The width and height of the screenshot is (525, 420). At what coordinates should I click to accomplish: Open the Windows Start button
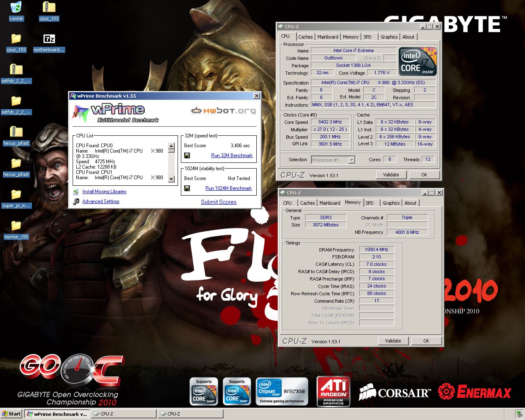pos(11,414)
